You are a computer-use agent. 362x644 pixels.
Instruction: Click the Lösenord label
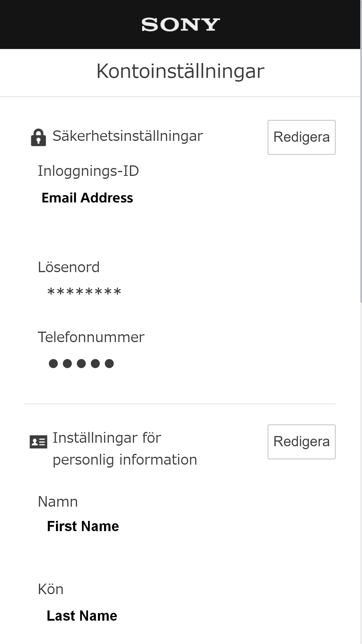coord(69,267)
